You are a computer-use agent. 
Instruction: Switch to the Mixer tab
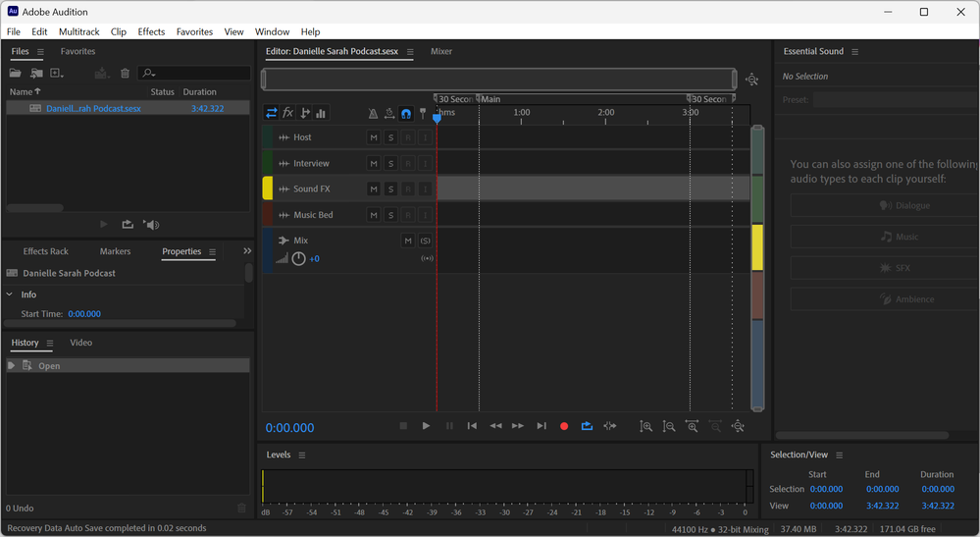(x=441, y=51)
